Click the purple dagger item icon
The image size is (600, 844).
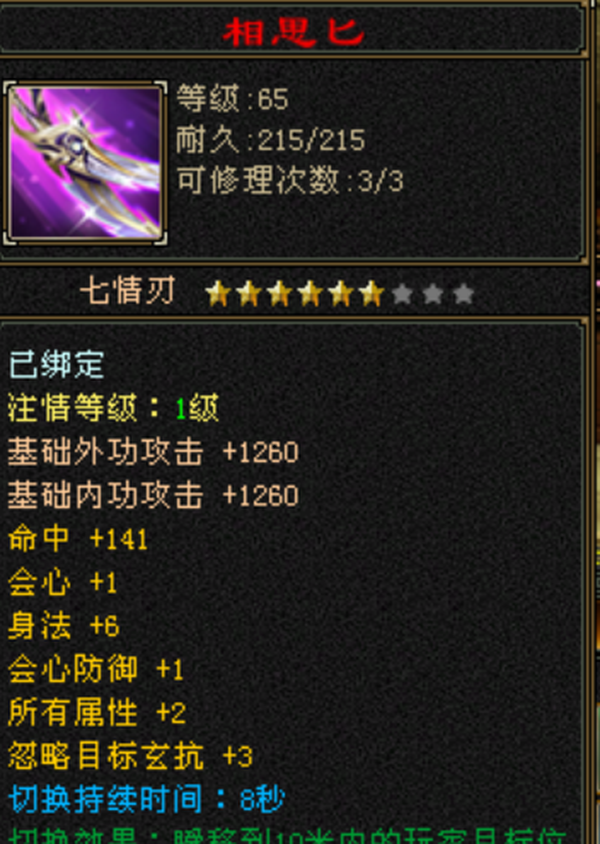(85, 163)
